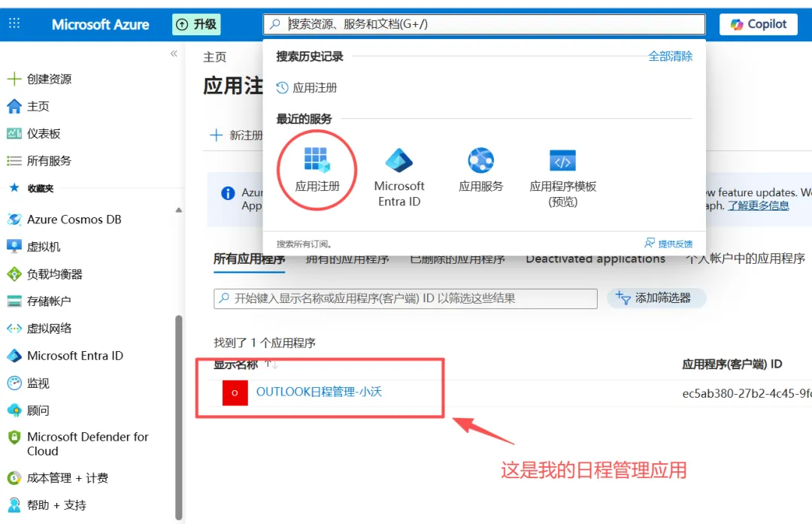This screenshot has width=812, height=524.
Task: Click 新注册 new registration button
Action: click(237, 135)
